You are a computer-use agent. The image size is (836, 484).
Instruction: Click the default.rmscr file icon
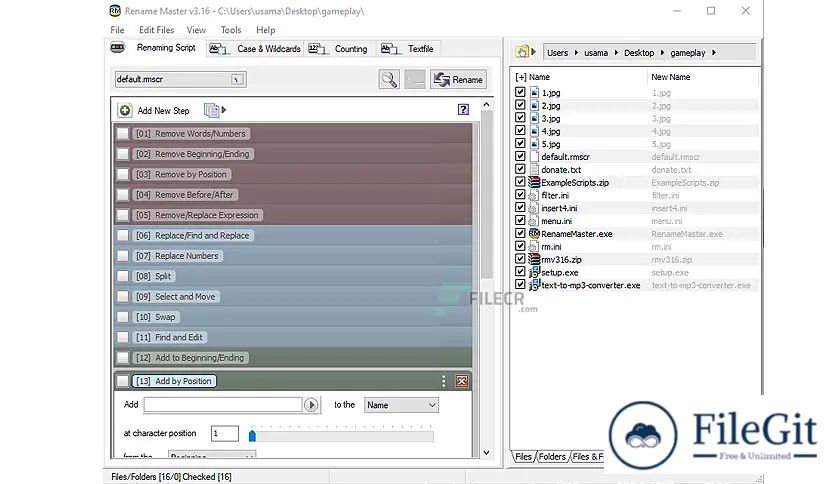point(534,157)
